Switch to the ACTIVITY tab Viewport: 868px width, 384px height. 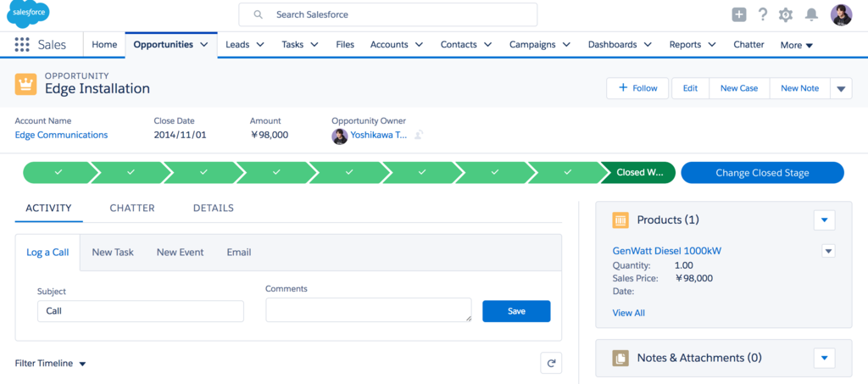point(48,209)
